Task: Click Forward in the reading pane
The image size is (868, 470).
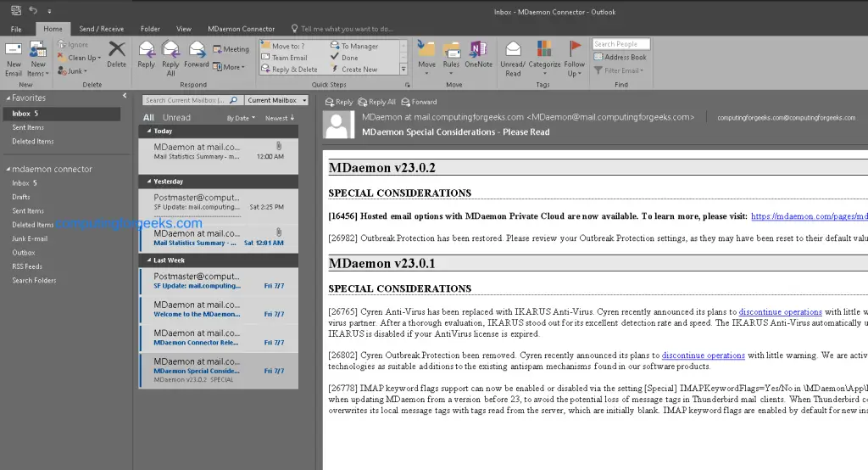Action: (419, 102)
